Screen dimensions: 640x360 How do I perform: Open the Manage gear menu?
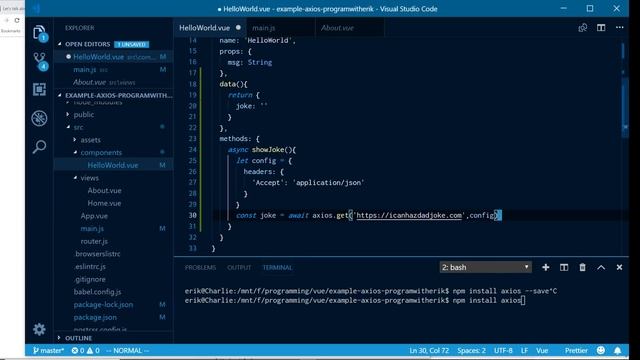[x=39, y=329]
